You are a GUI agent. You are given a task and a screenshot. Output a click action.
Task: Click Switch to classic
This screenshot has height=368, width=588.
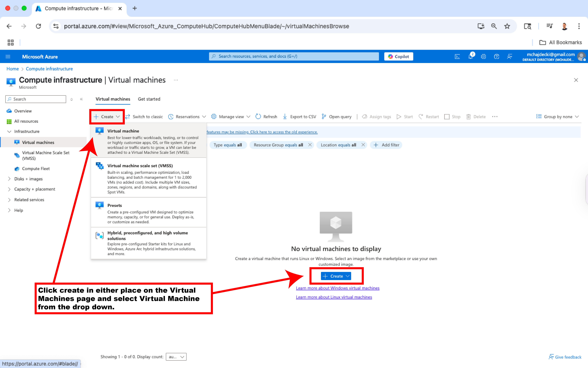(x=144, y=117)
